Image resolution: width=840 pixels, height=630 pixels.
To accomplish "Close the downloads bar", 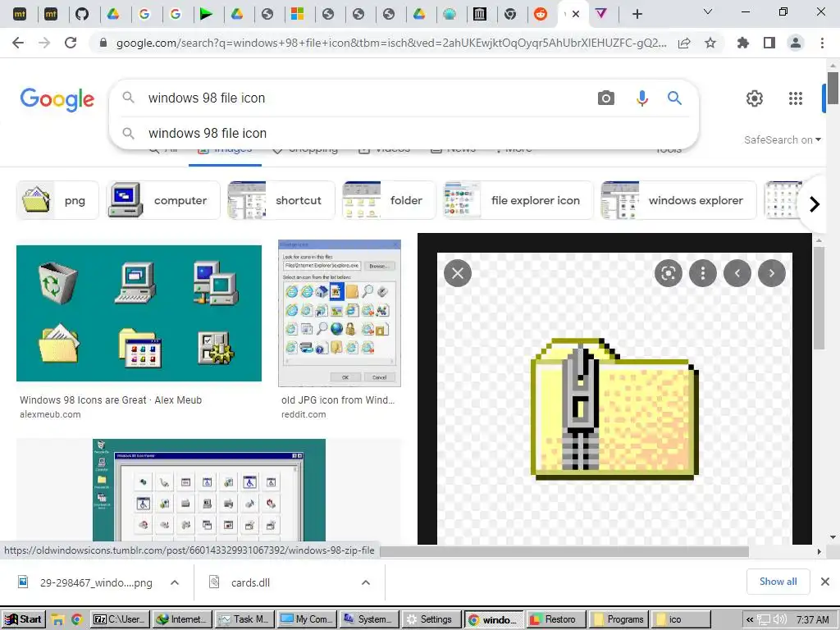I will 825,582.
